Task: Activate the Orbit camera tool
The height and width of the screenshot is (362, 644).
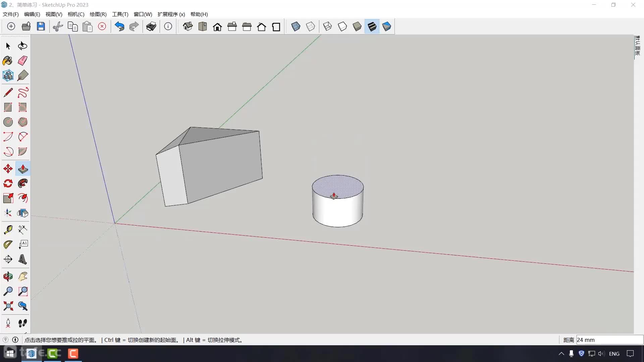Action: coord(8,277)
